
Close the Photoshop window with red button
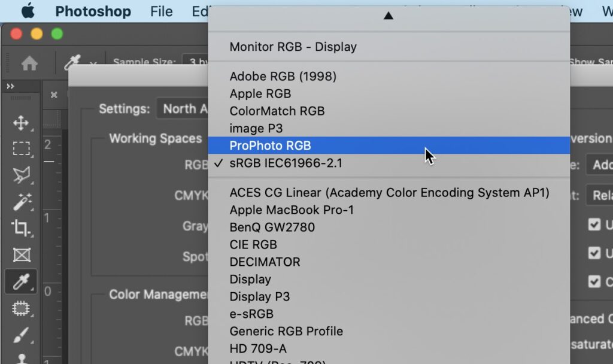[16, 34]
